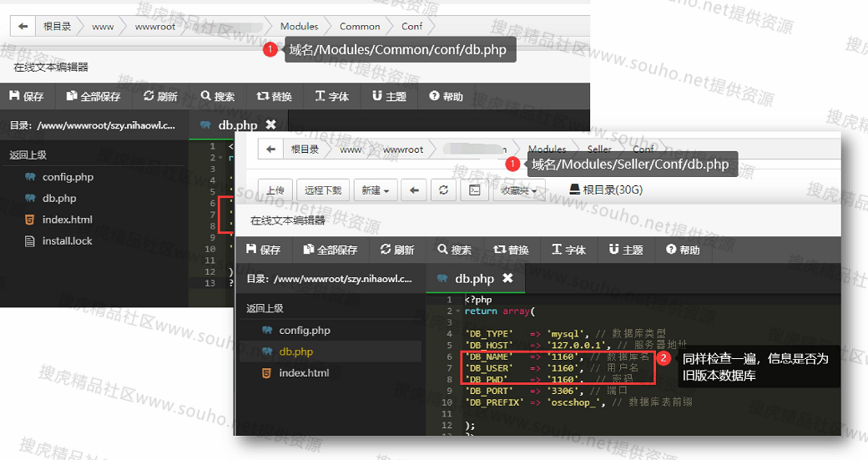The image size is (868, 460).
Task: Select db.php tab in back Common editor
Action: tap(237, 125)
